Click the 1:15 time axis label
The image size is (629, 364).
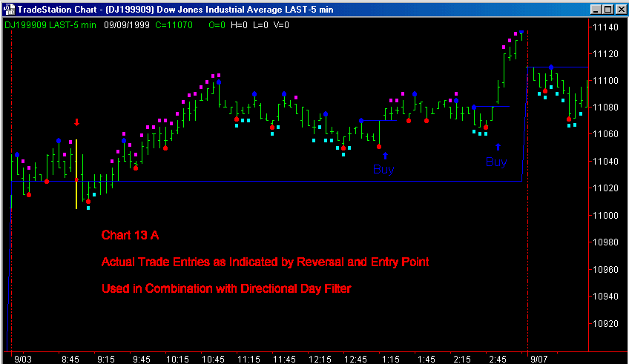tap(391, 360)
